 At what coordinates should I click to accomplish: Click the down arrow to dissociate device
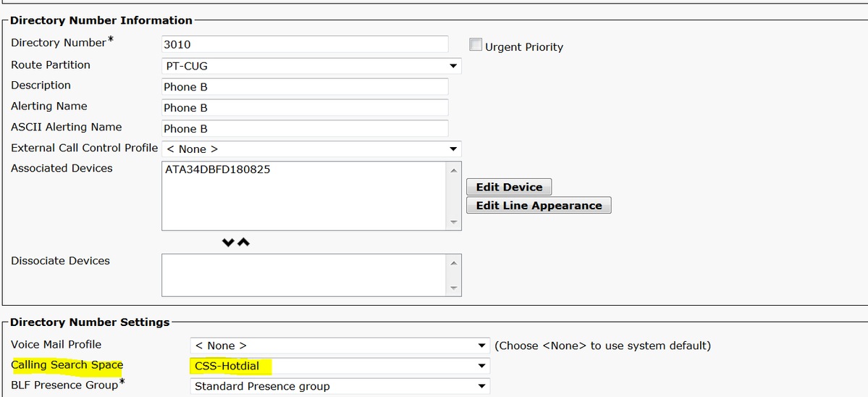pos(229,242)
